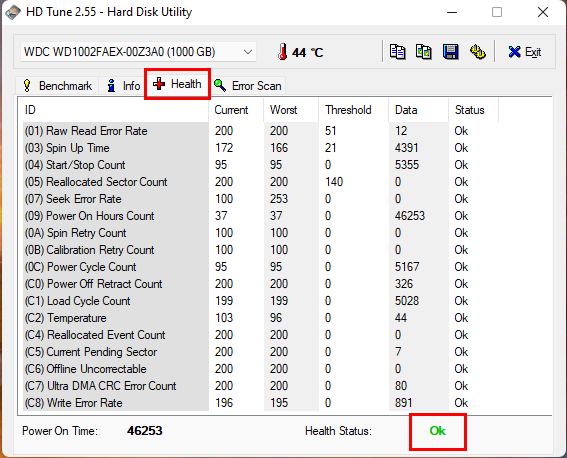Select the (C8) Write Error Rate row
The image size is (567, 458).
[x=261, y=403]
